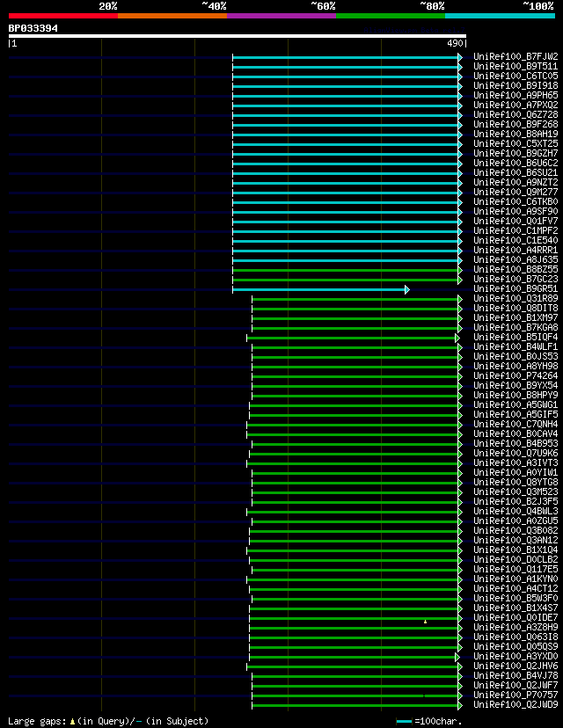The image size is (563, 728).
Task: Select the UniRef100_C1E540 label
Action: pyautogui.click(x=515, y=241)
